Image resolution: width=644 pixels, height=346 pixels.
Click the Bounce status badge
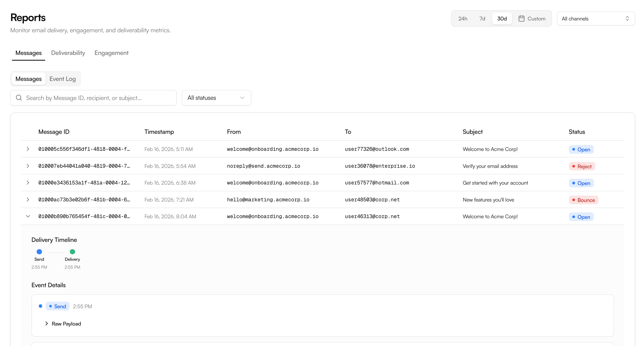(583, 200)
